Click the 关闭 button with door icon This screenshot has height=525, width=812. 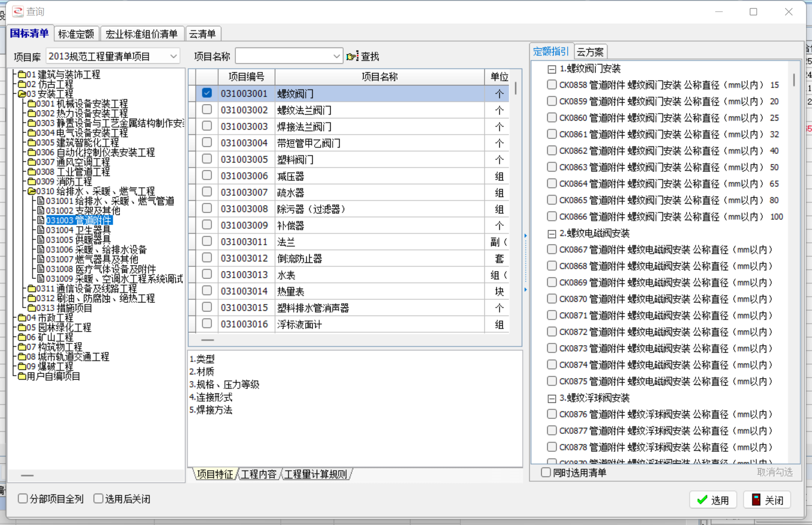click(x=767, y=500)
